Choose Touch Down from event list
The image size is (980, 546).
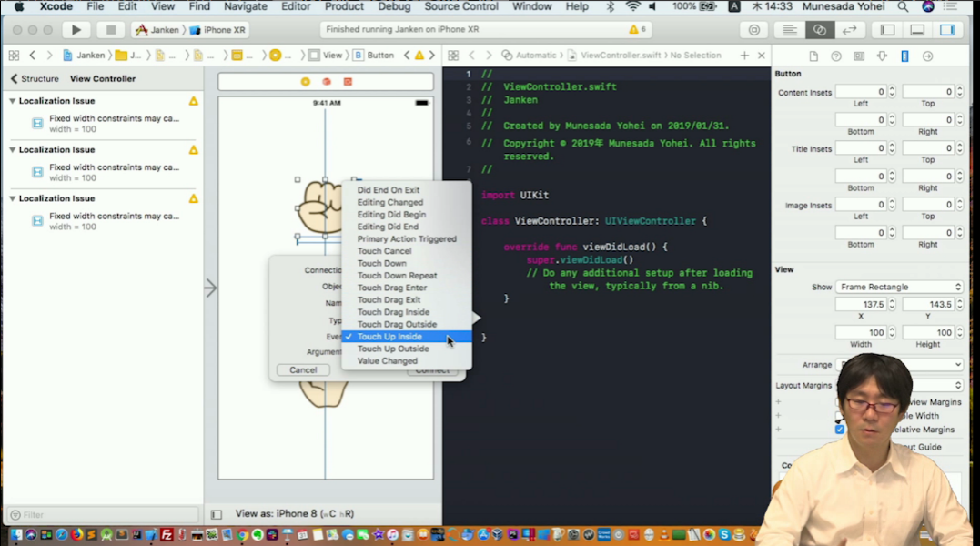tap(382, 263)
